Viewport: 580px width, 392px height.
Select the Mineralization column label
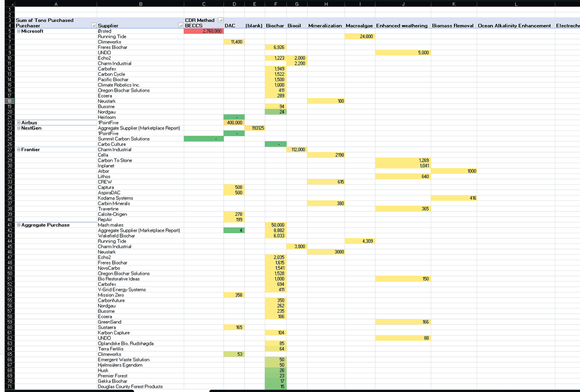pyautogui.click(x=325, y=26)
